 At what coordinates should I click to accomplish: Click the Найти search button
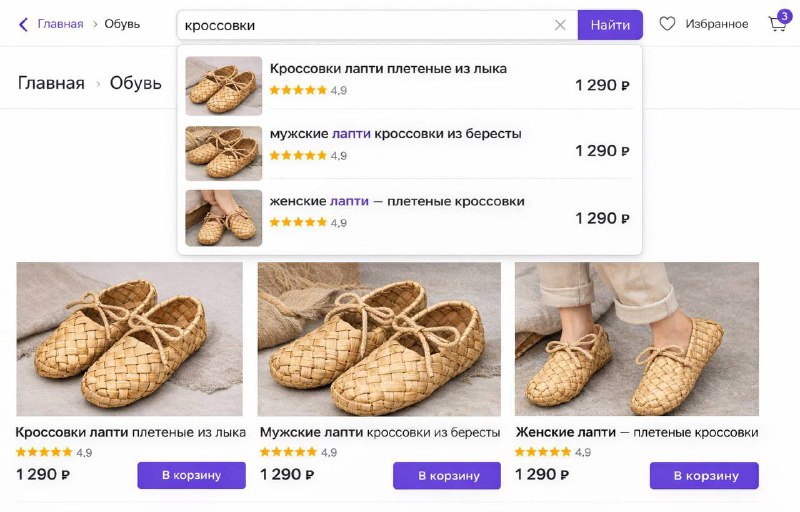click(610, 25)
